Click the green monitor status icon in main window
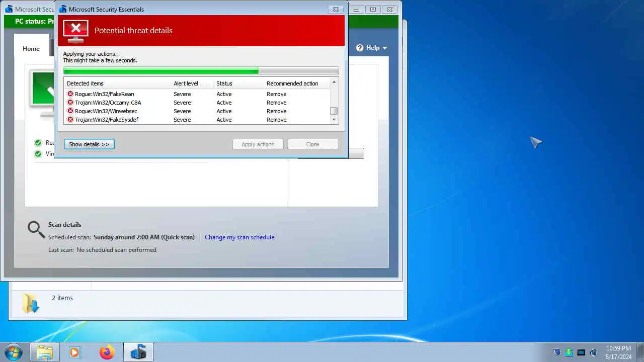This screenshot has width=644, height=362. [42, 94]
